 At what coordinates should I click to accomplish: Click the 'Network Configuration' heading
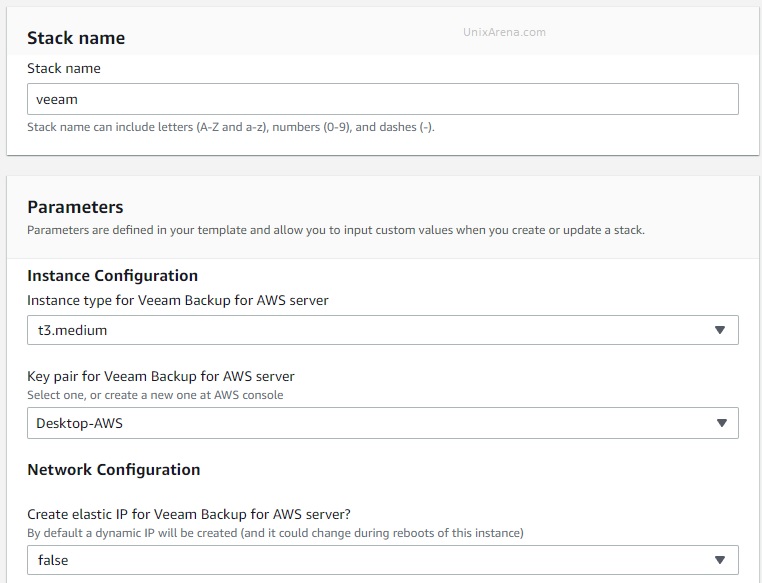[114, 469]
